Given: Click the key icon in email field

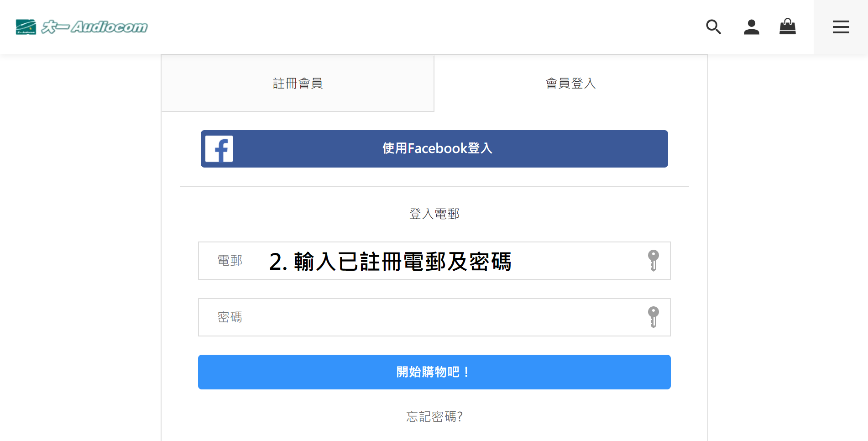Looking at the screenshot, I should pos(653,261).
